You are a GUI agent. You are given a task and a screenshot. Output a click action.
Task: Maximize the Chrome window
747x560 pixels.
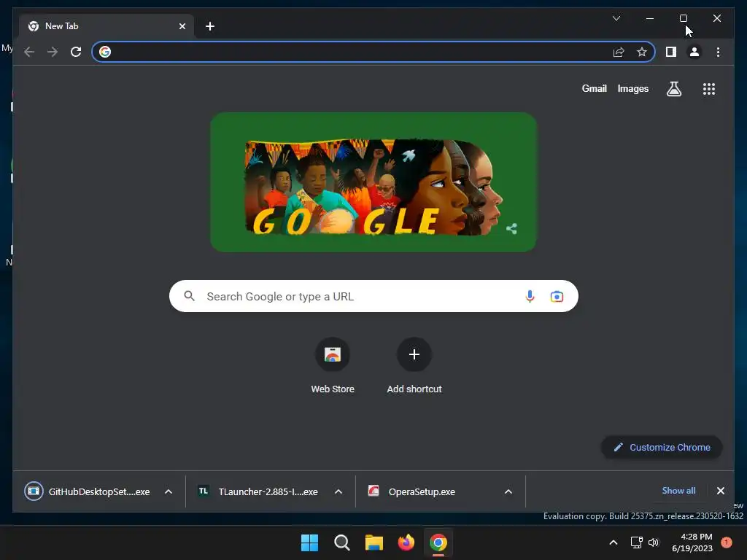tap(683, 18)
